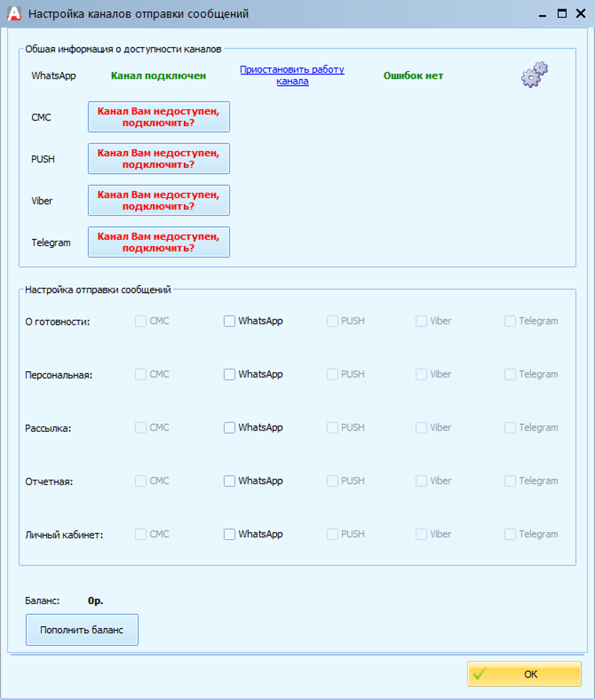Image resolution: width=595 pixels, height=700 pixels.
Task: Toggle СМС checkbox in 'Рассылка' row
Action: click(x=141, y=428)
